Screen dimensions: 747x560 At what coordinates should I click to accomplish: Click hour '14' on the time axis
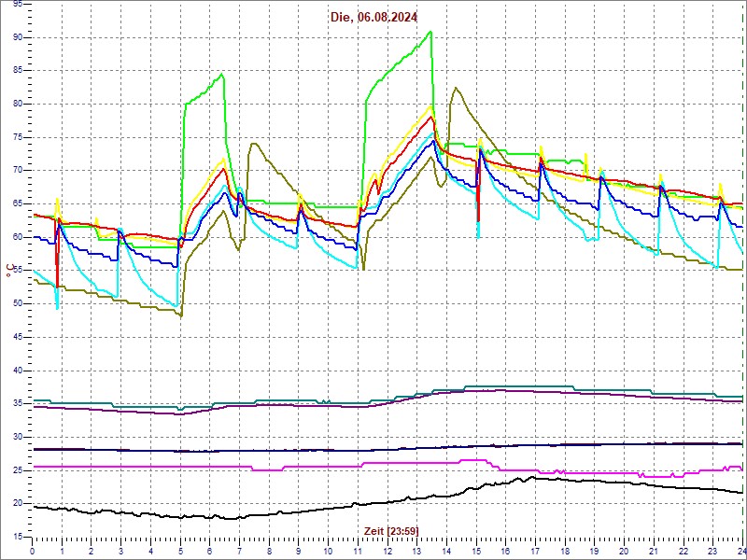[446, 551]
